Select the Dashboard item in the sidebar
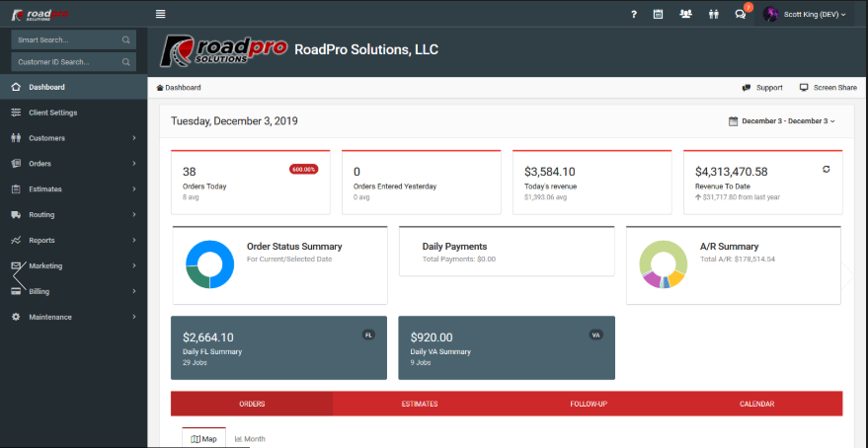 tap(74, 87)
